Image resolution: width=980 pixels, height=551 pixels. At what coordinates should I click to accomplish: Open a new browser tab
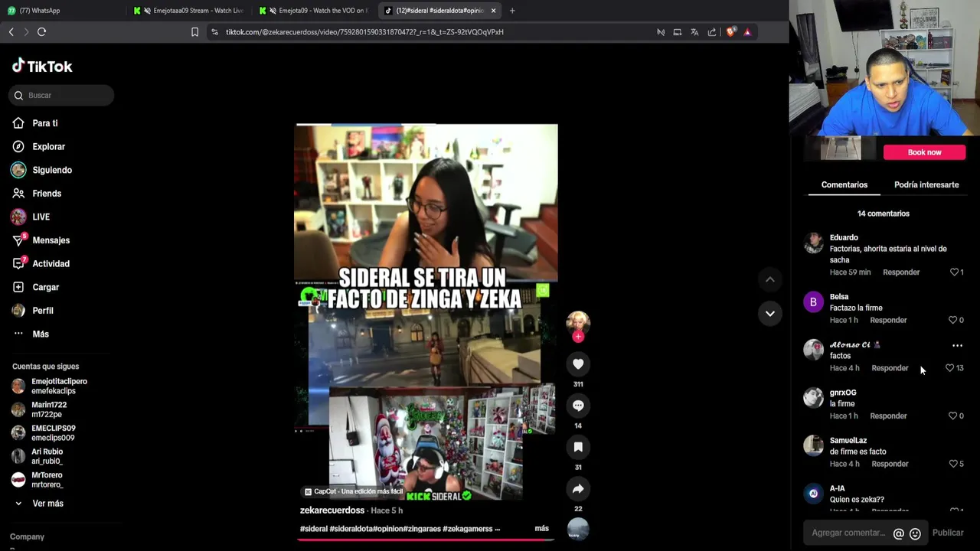(x=512, y=11)
